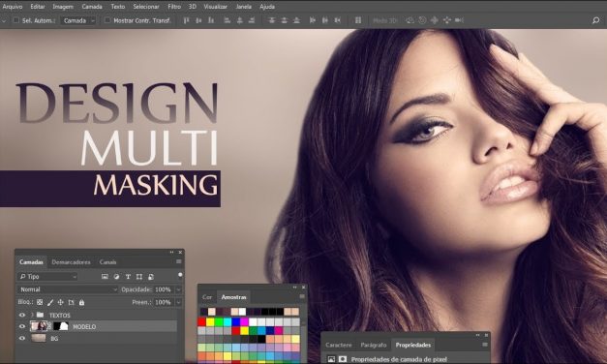The width and height of the screenshot is (607, 364).
Task: Enable Mostrar Contr. Transf. checkbox
Action: click(x=107, y=20)
